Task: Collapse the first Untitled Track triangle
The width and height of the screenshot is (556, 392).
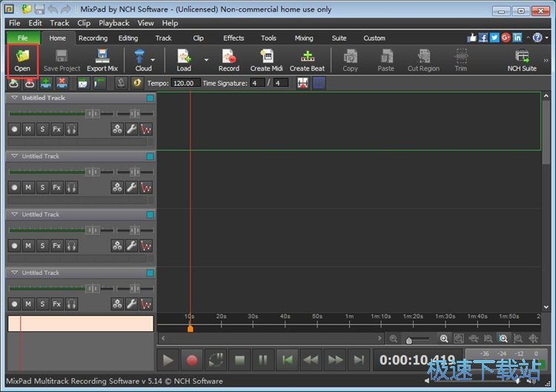Action: [x=14, y=98]
